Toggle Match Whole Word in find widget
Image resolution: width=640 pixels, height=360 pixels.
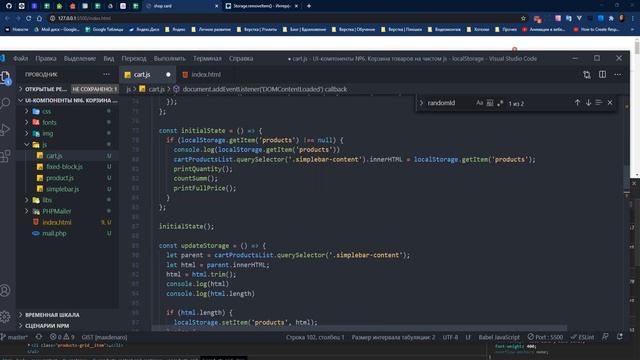click(490, 103)
